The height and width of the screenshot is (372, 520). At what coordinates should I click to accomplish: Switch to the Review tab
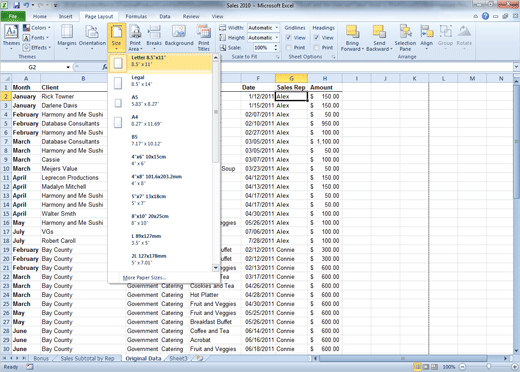[191, 16]
